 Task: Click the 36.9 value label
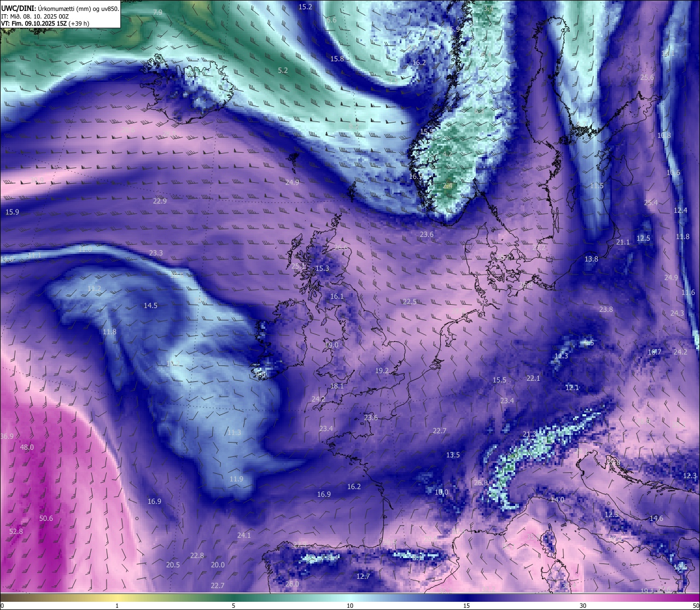7,436
